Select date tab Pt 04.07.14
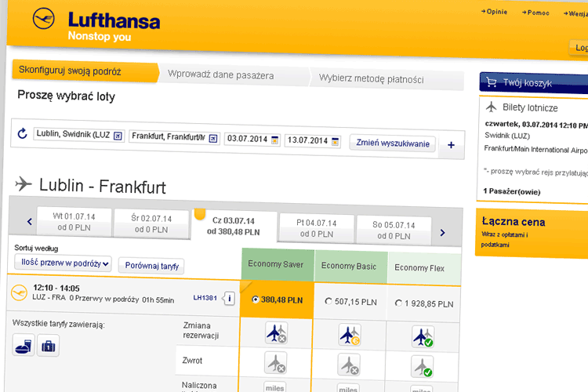 point(317,228)
